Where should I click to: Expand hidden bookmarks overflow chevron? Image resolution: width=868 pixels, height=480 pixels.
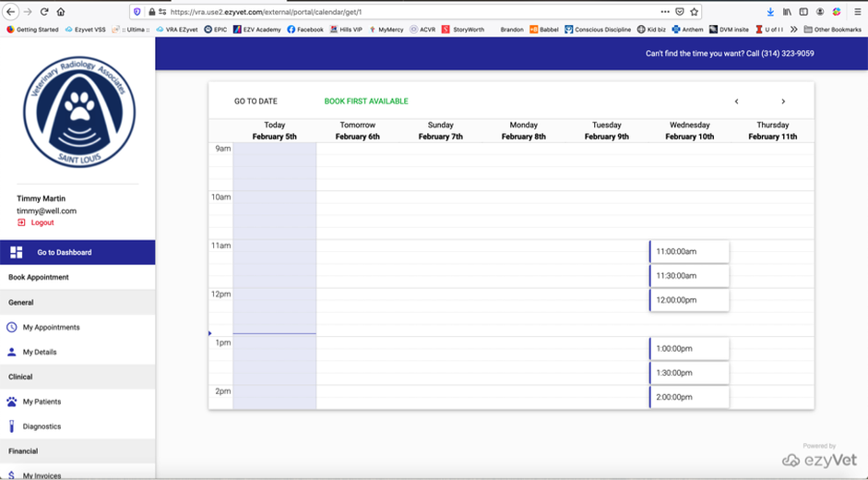pos(794,30)
